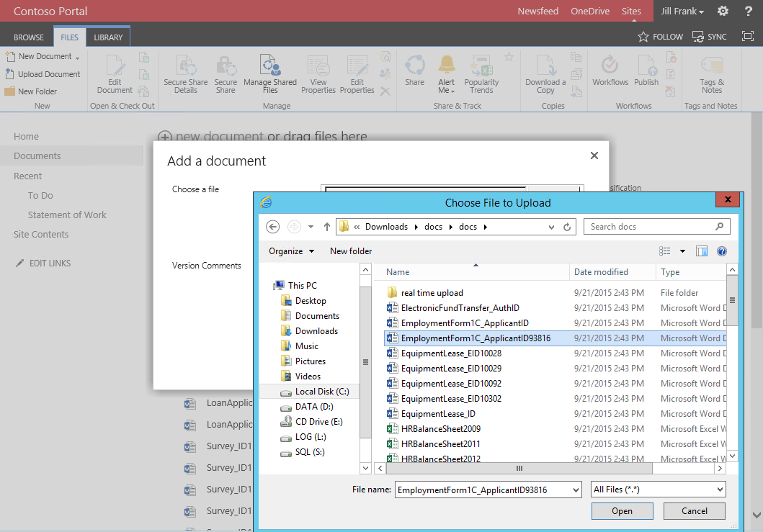Open Newsfeed in the top navigation
This screenshot has height=532, width=763.
(537, 11)
